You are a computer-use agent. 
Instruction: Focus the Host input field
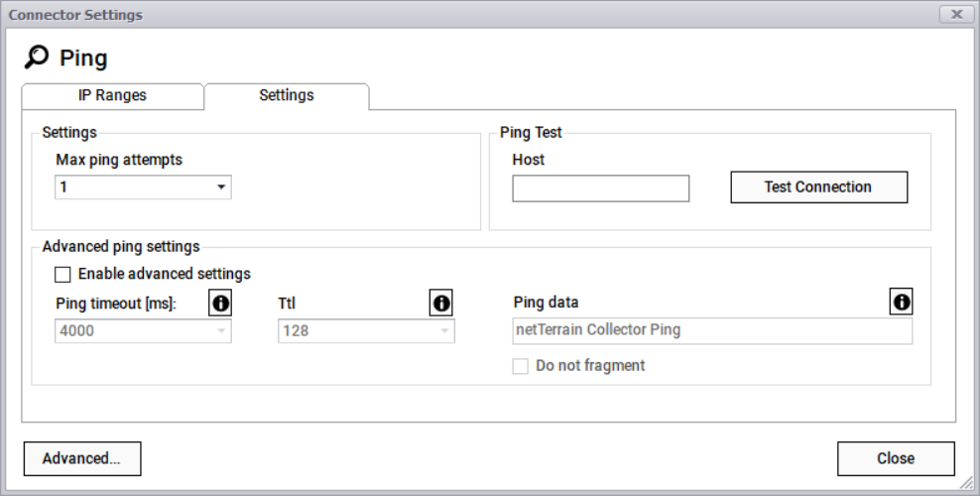(600, 188)
